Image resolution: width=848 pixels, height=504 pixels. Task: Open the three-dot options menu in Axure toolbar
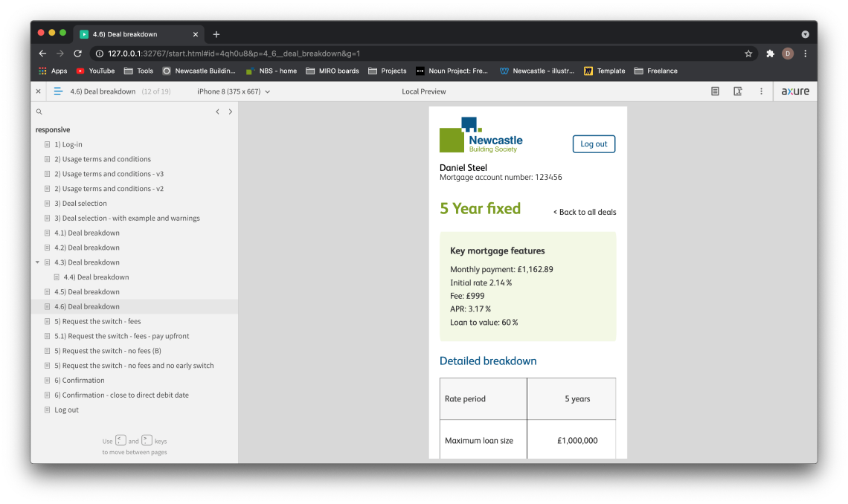coord(761,91)
